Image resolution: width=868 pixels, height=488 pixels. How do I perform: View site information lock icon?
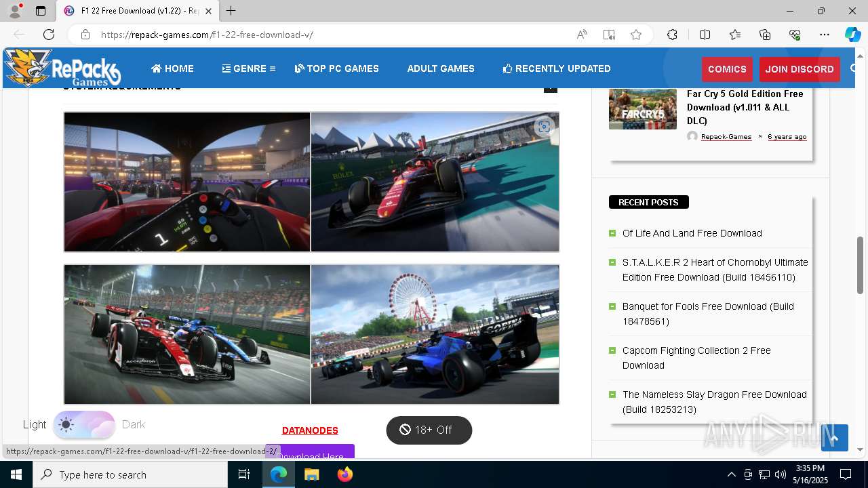85,35
